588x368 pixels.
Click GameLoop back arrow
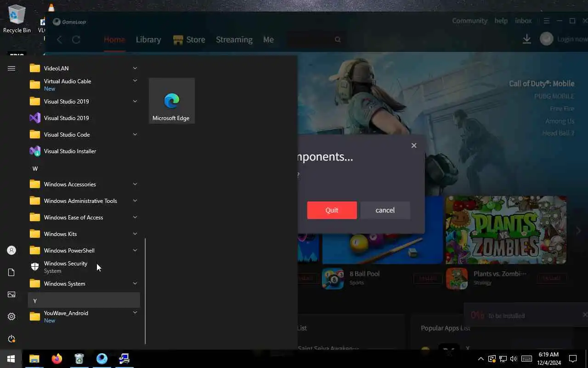[60, 40]
